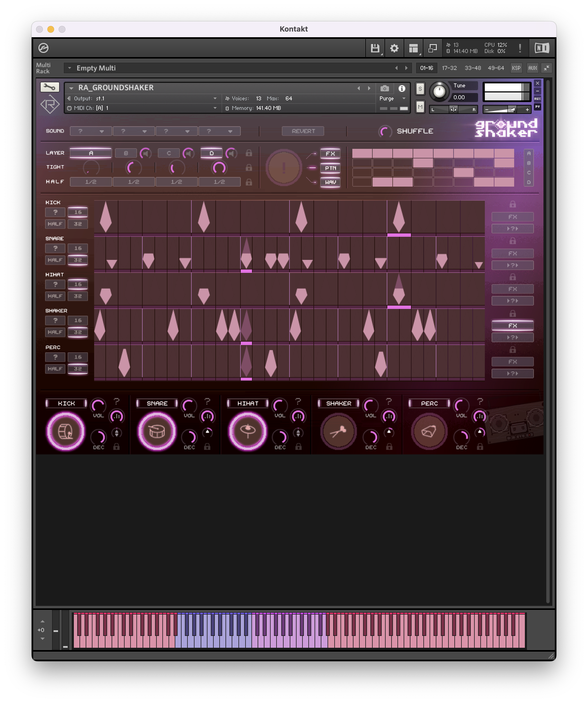Click the KICK label button

(66, 403)
